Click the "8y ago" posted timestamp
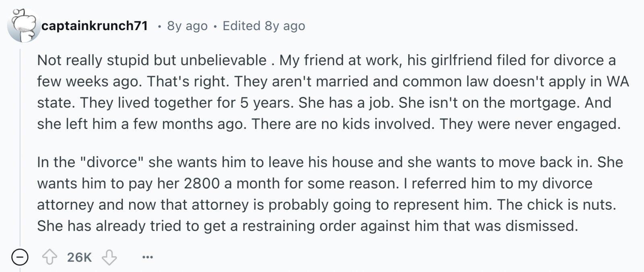This screenshot has height=272, width=644. click(x=187, y=26)
